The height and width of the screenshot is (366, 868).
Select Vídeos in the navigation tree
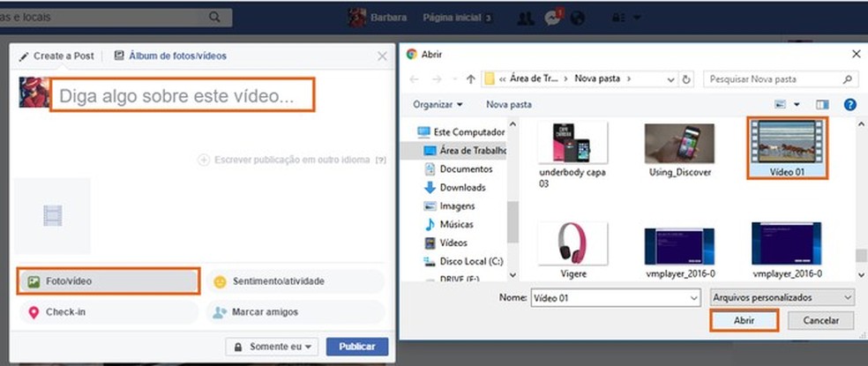coord(445,243)
